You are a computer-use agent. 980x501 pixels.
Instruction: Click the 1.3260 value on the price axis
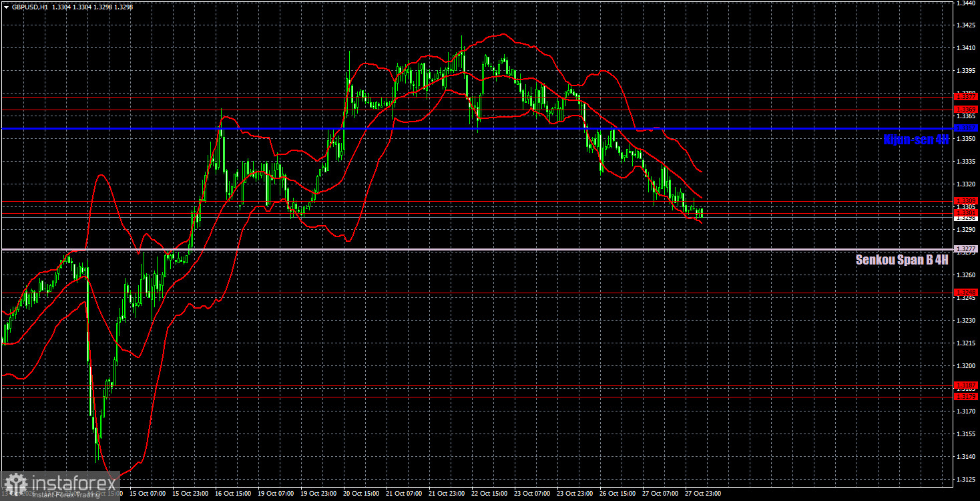coord(966,275)
